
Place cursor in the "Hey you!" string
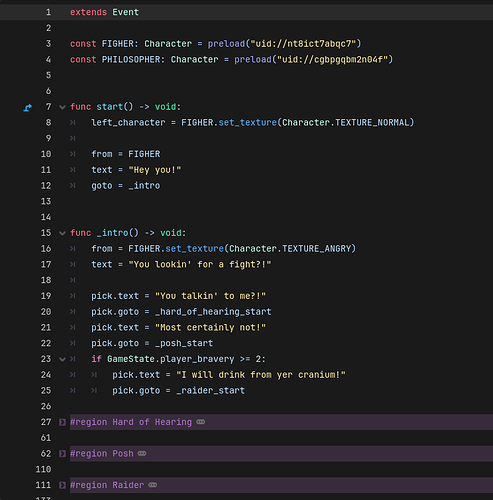(155, 170)
